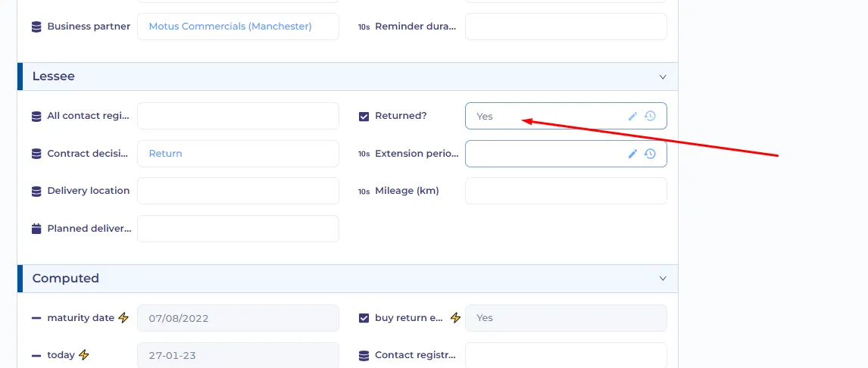Viewport: 868px width, 368px height.
Task: Click the Reminder duration input field
Action: [x=566, y=27]
